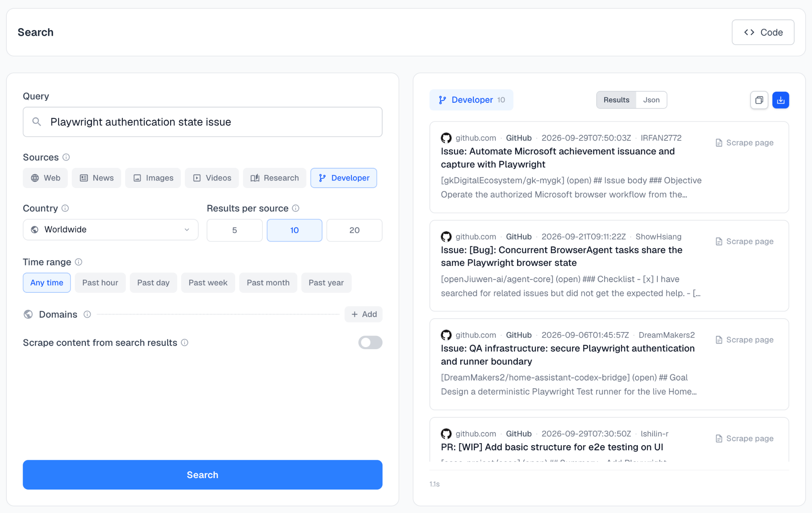Select the Web source
Image resolution: width=812 pixels, height=513 pixels.
(x=45, y=178)
